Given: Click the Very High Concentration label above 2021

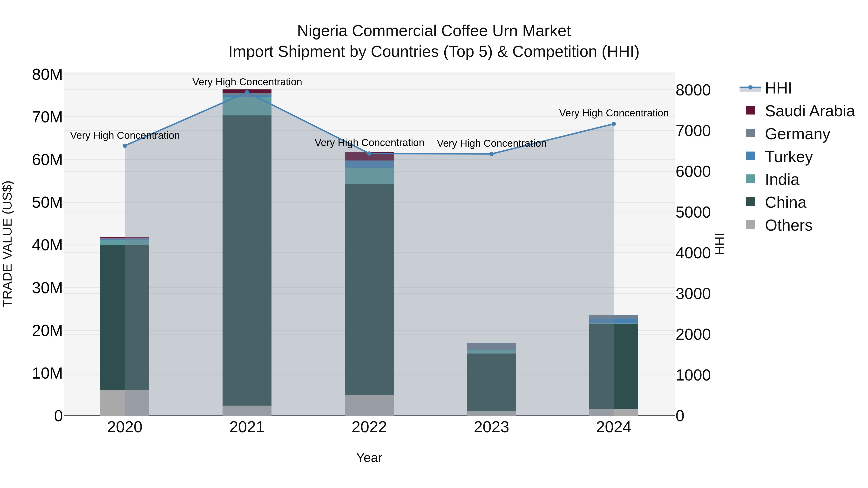Looking at the screenshot, I should (247, 82).
